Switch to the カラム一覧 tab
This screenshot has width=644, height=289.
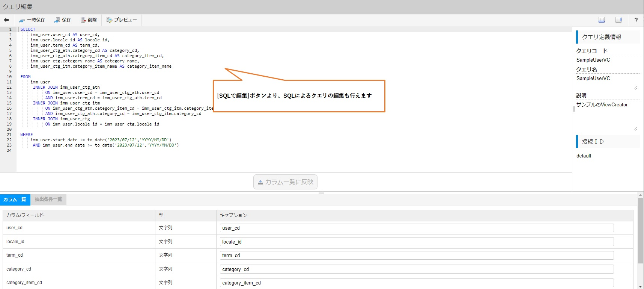15,200
